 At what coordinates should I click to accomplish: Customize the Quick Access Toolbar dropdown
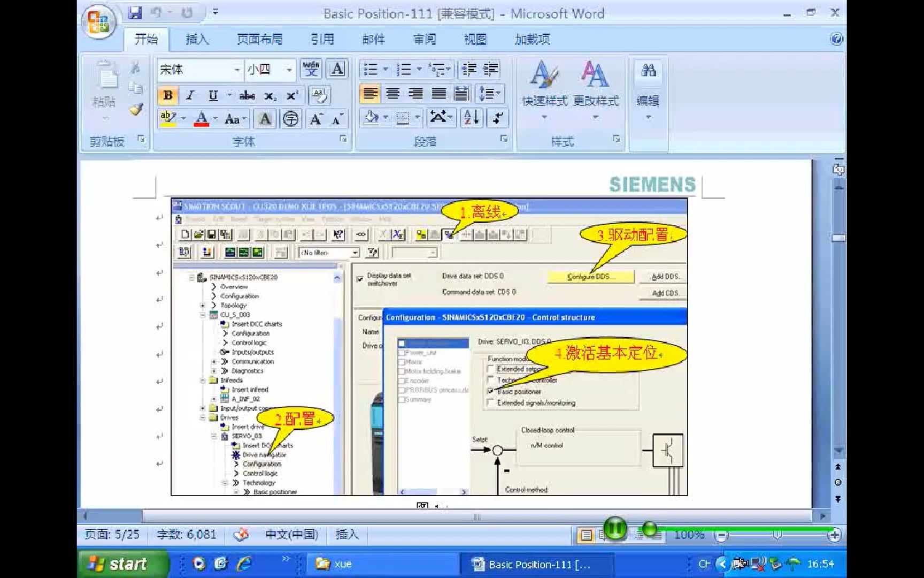[215, 11]
